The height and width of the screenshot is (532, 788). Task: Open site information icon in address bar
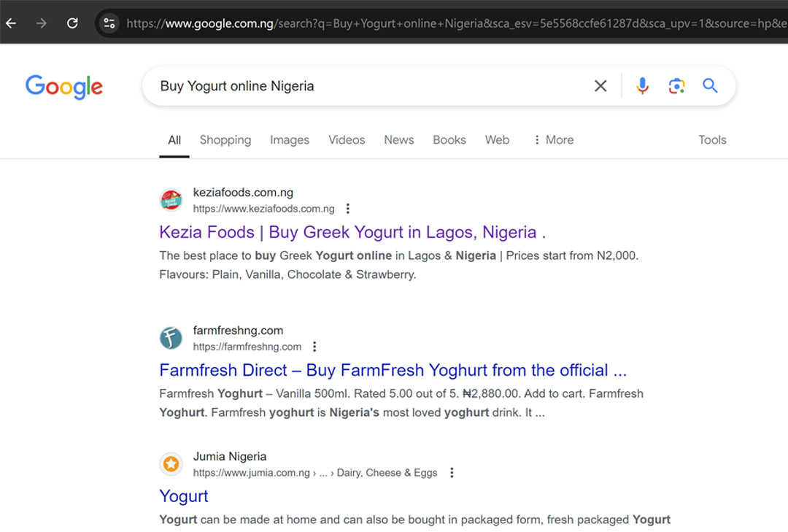109,23
